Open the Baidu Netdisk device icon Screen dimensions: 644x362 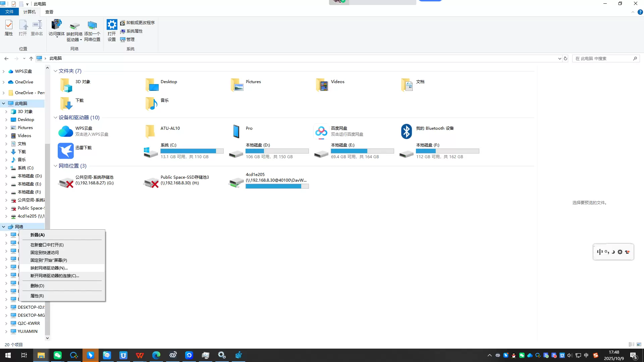tap(321, 131)
